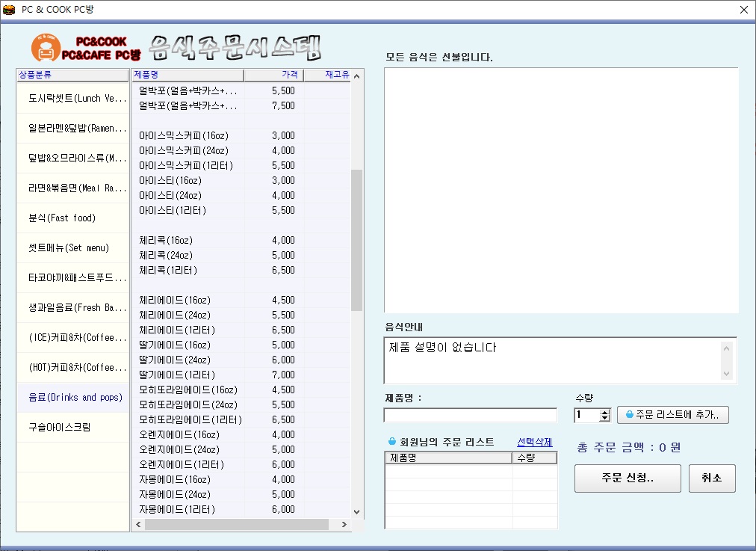756x551 pixels.
Task: Select the 7,500 얼박포(얼음+박카스+... row
Action: [x=241, y=105]
